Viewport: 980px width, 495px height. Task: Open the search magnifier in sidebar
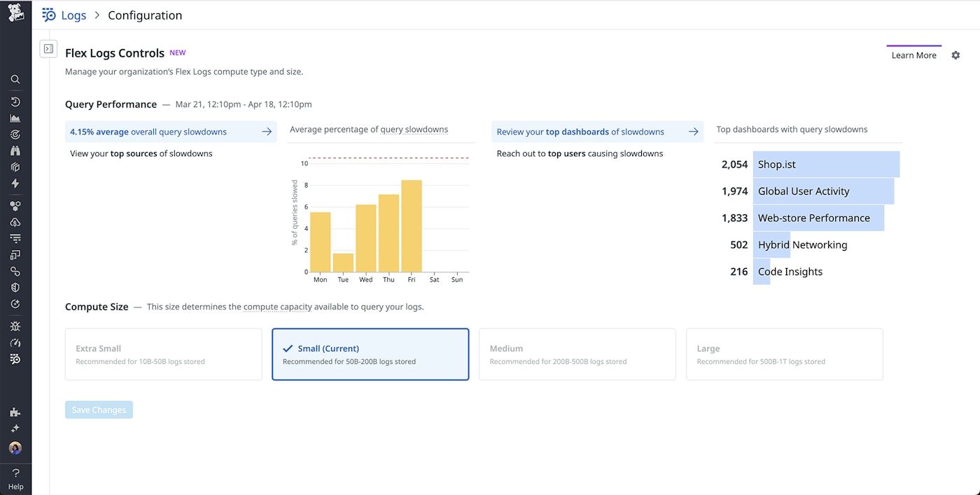click(15, 80)
